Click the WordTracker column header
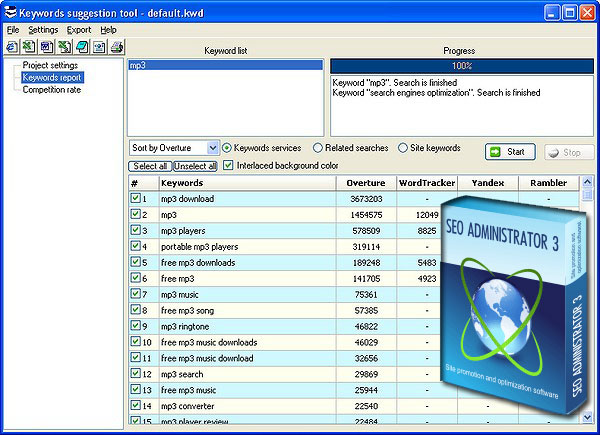The height and width of the screenshot is (435, 600). [427, 183]
